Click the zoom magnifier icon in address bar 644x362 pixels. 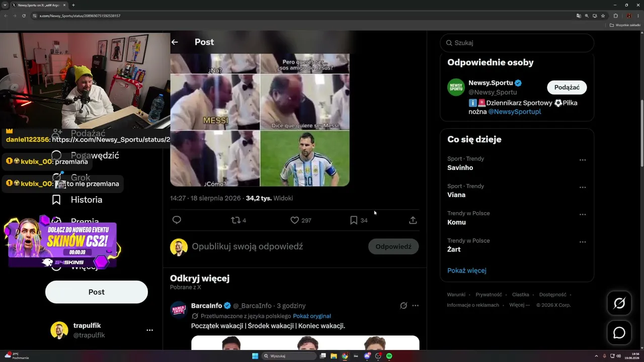tap(587, 16)
